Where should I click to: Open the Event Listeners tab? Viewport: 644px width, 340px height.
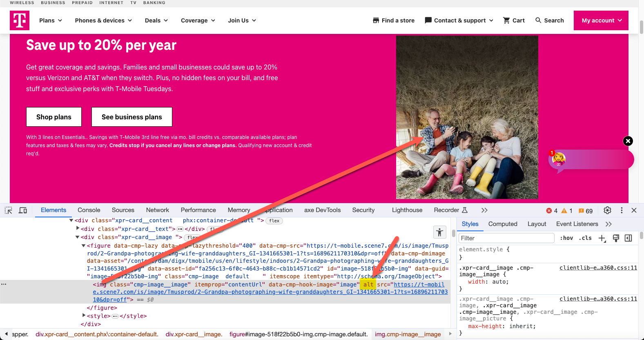pos(577,224)
